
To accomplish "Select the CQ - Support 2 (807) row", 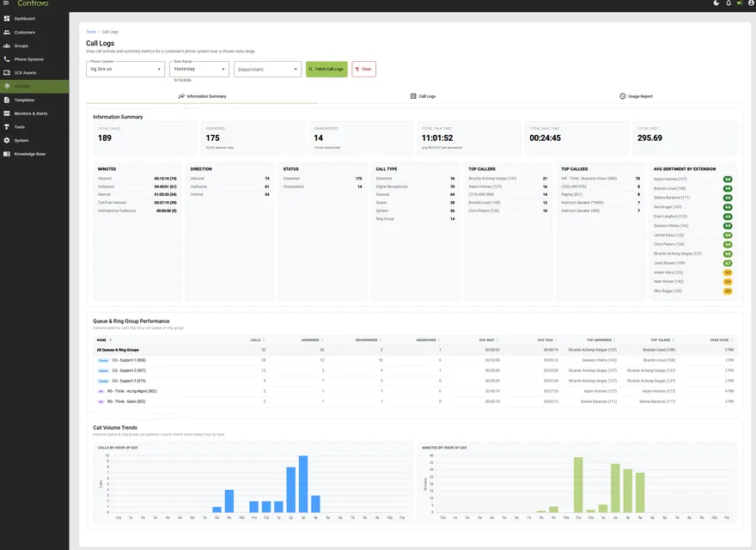I will pos(415,370).
